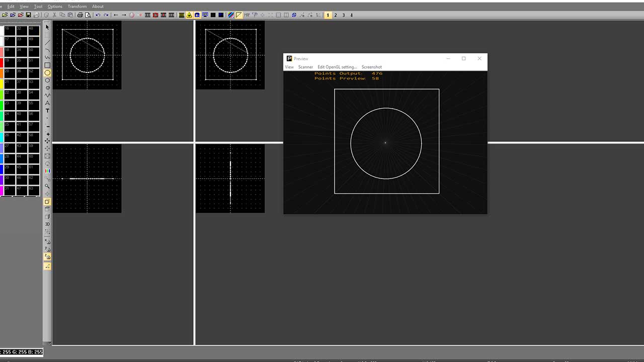Toggle the X-axis lock button
This screenshot has width=644, height=362.
tap(47, 241)
